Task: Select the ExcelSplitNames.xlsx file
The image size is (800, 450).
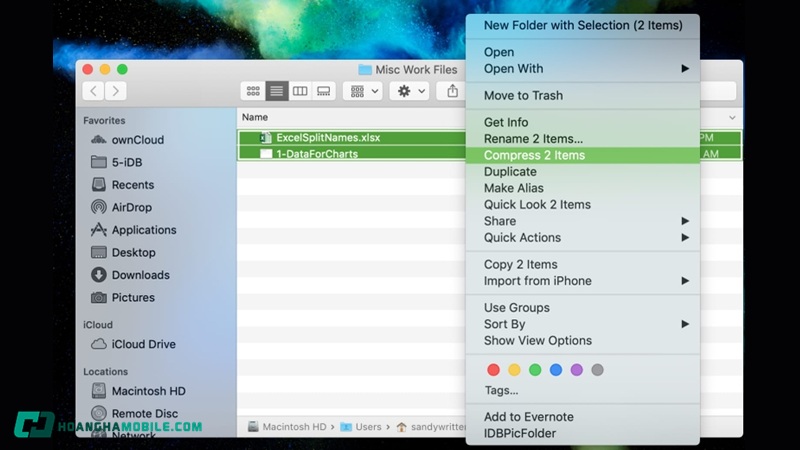Action: pos(328,138)
